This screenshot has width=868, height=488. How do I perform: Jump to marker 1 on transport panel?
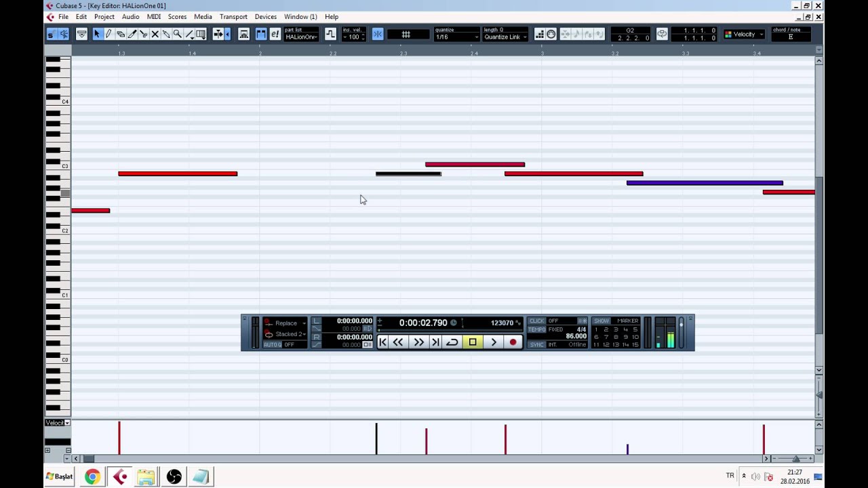pos(596,329)
